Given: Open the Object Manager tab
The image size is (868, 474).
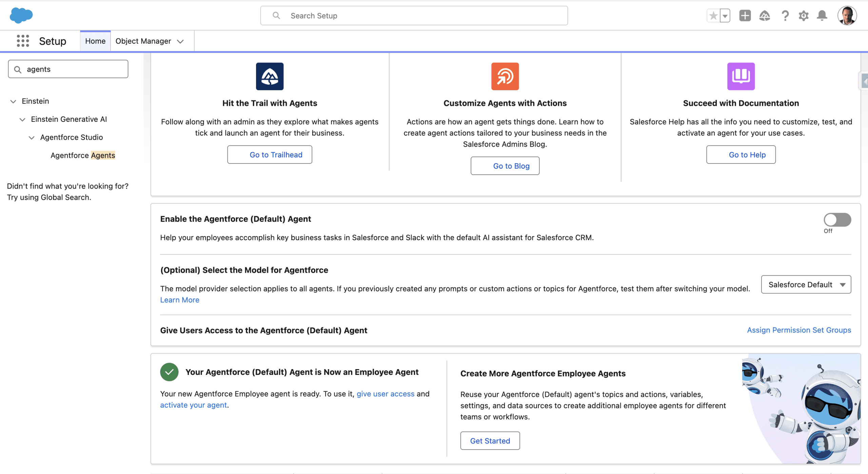Looking at the screenshot, I should (x=143, y=41).
